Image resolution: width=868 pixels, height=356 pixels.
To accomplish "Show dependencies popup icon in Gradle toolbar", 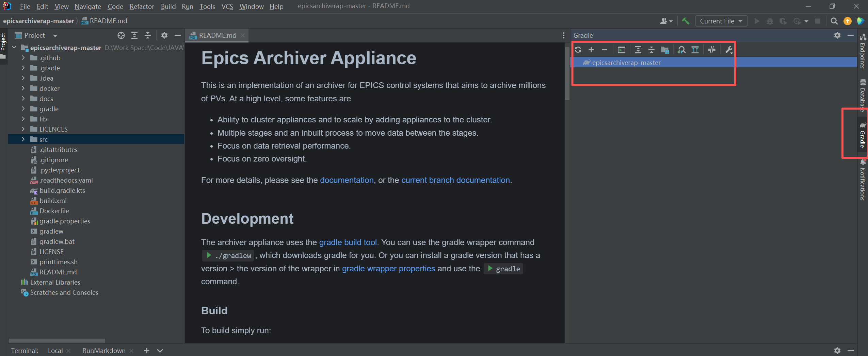I will coord(695,50).
